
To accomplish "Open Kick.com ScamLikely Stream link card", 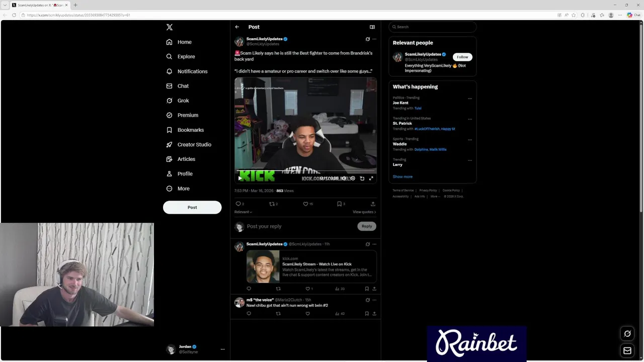I will [311, 266].
